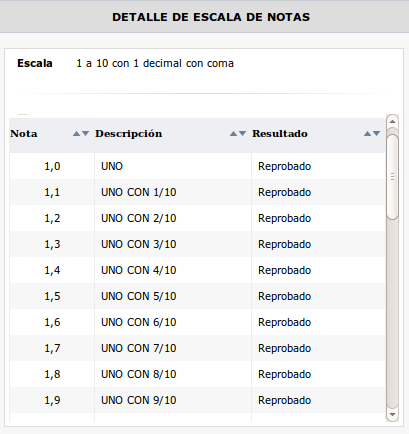409x434 pixels.
Task: Select the row with nota 1,0
Action: (197, 166)
